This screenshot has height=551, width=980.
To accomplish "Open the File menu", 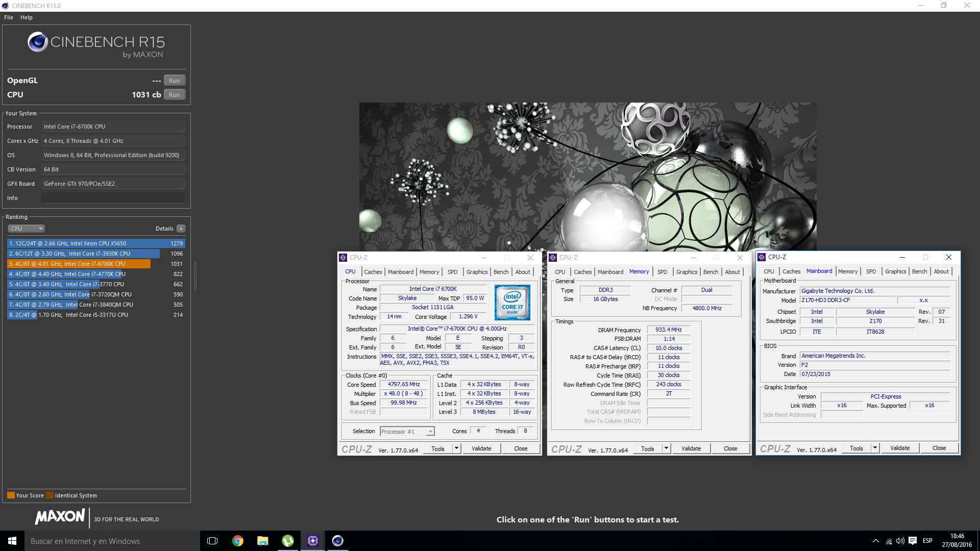I will pos(9,17).
